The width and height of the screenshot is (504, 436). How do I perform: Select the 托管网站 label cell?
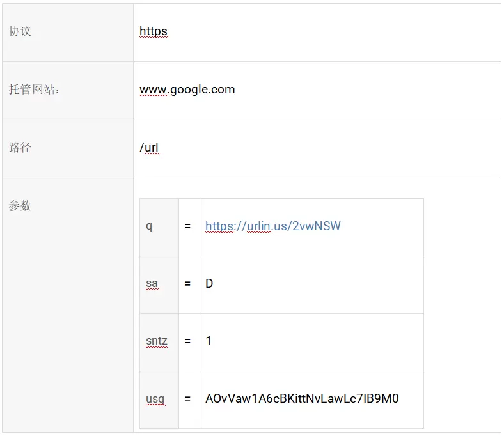(35, 90)
